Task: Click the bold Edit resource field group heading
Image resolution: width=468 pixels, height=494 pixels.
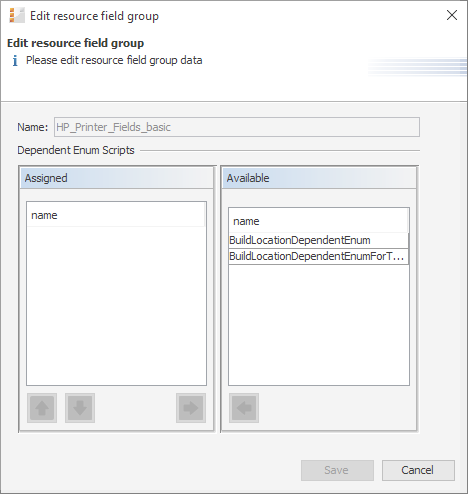Action: 75,43
